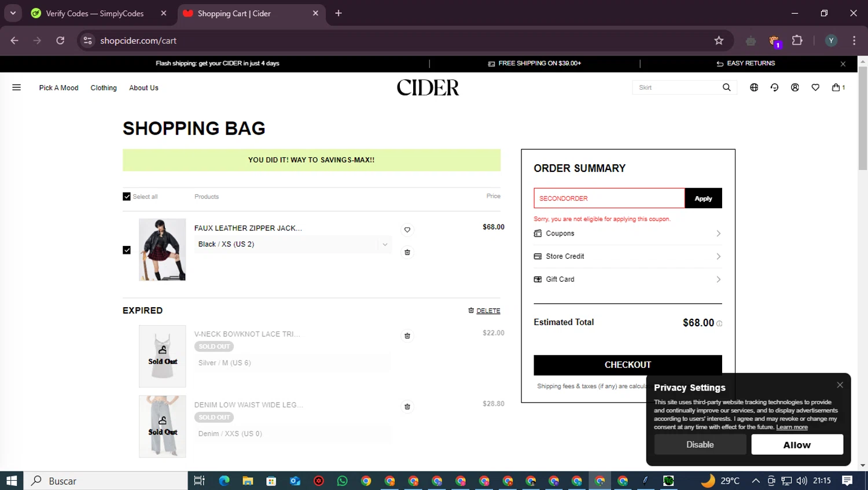
Task: Open the Chrome extensions puzzle icon
Action: (797, 40)
